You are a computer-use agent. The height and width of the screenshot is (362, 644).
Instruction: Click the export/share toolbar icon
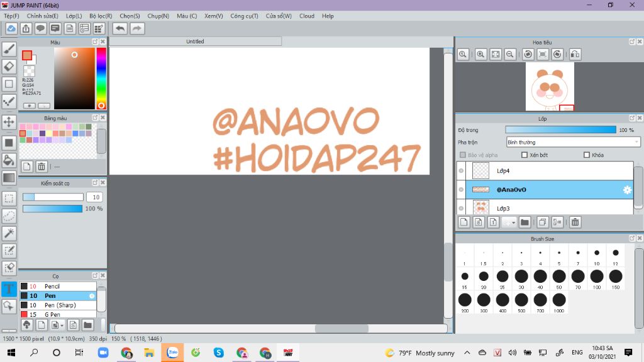pyautogui.click(x=26, y=28)
